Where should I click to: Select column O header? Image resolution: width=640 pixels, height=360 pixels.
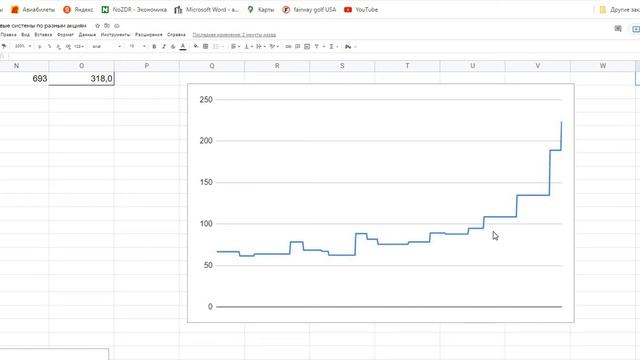(81, 66)
